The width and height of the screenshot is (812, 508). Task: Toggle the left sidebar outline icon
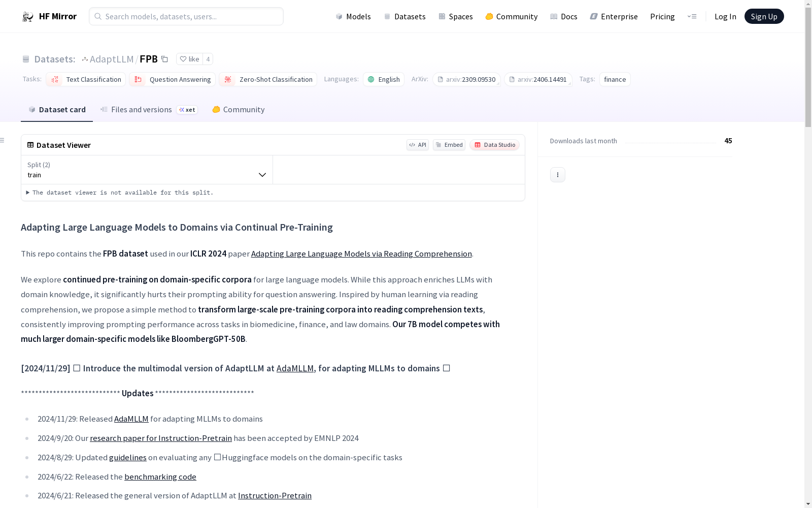3,140
